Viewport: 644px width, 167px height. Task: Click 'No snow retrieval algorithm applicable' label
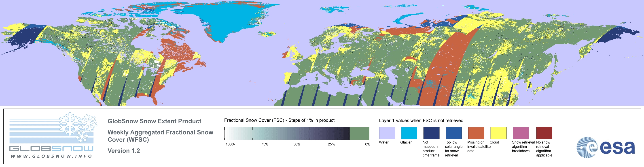point(544,149)
